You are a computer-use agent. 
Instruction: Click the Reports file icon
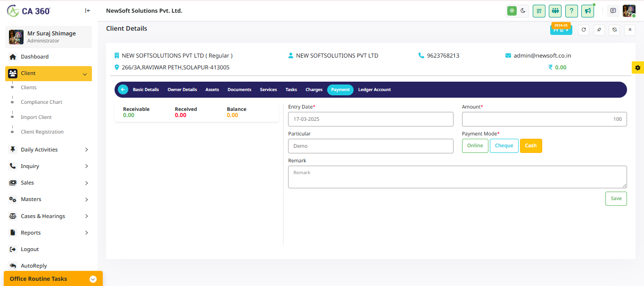(13, 233)
